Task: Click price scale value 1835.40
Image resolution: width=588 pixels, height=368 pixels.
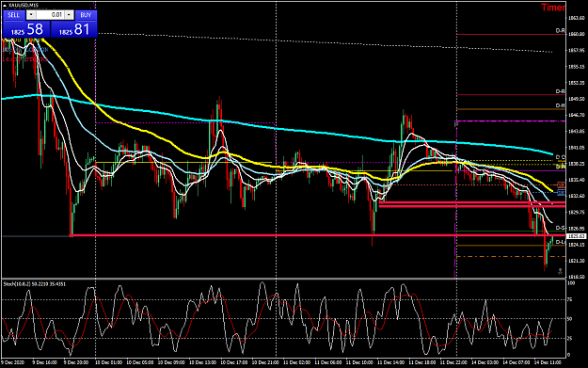Action: pos(577,180)
